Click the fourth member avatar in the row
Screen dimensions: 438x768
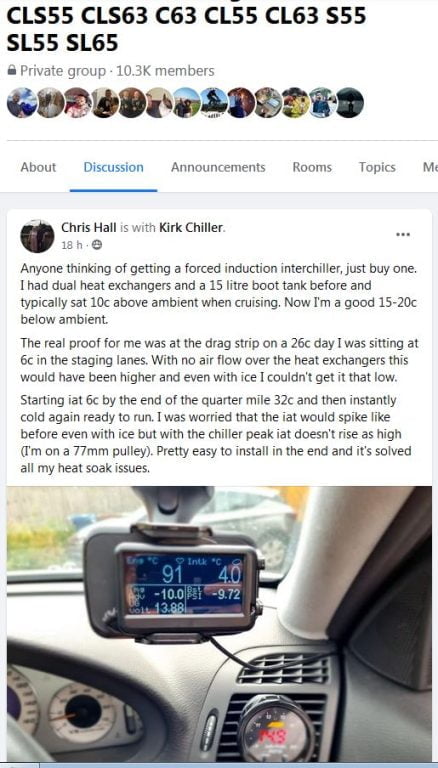pos(104,102)
